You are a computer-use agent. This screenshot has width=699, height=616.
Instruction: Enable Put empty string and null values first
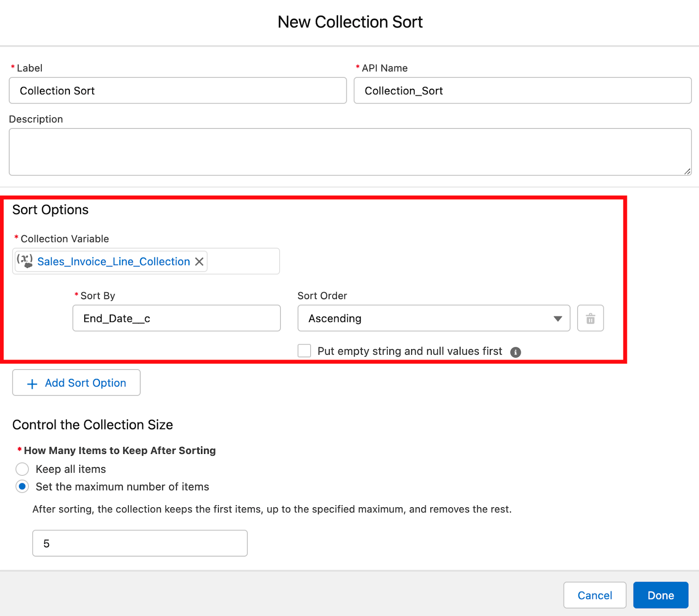(304, 351)
